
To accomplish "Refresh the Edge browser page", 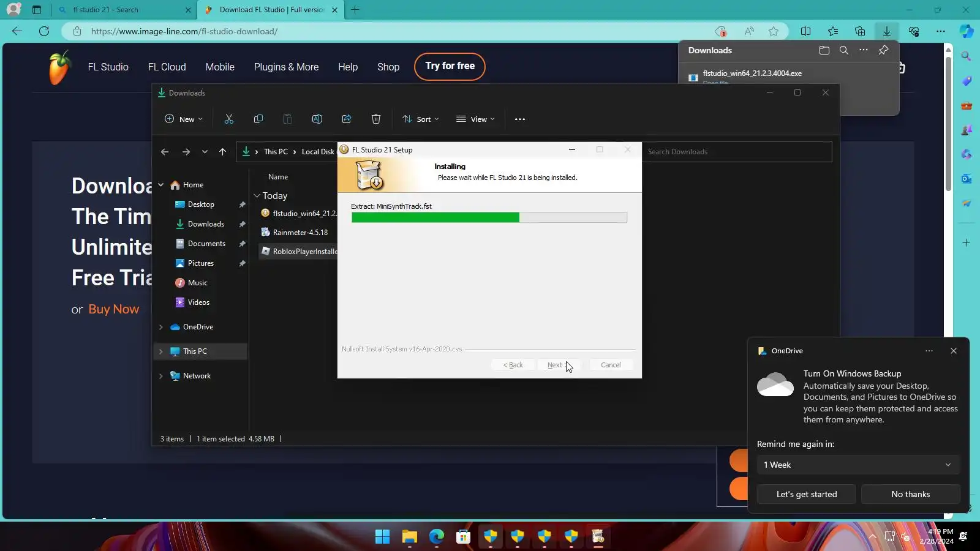I will pos(44,31).
